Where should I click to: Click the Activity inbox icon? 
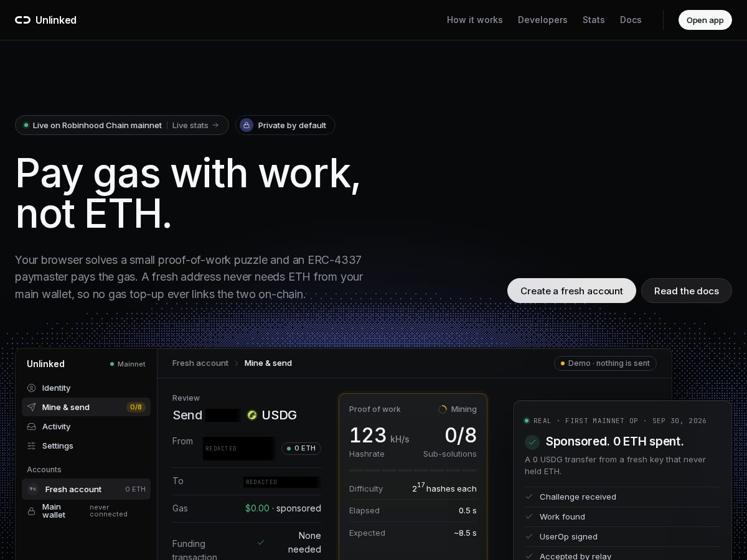coord(31,426)
